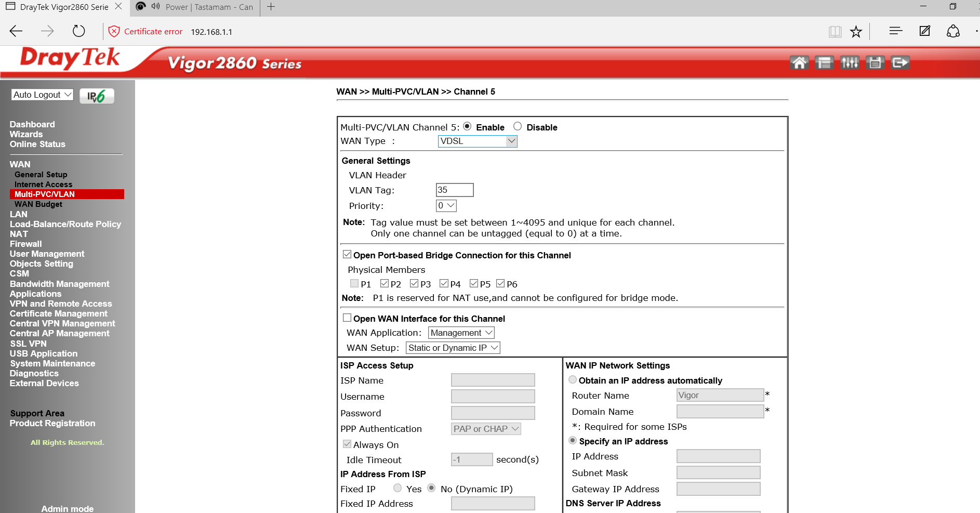The image size is (980, 513).
Task: Click the sliders settings icon in header
Action: click(x=850, y=63)
